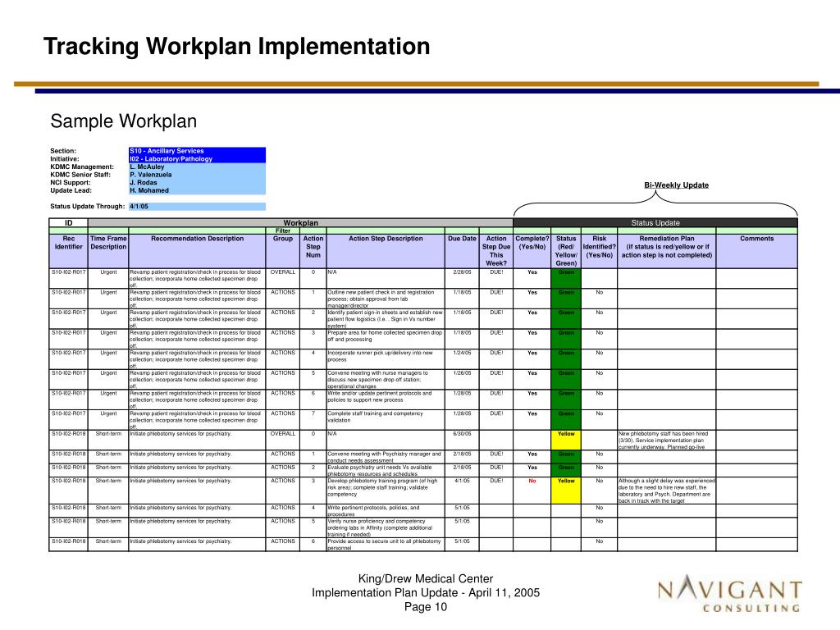Click the 'Filter' cell above Group
The width and height of the screenshot is (840, 630).
[x=283, y=231]
